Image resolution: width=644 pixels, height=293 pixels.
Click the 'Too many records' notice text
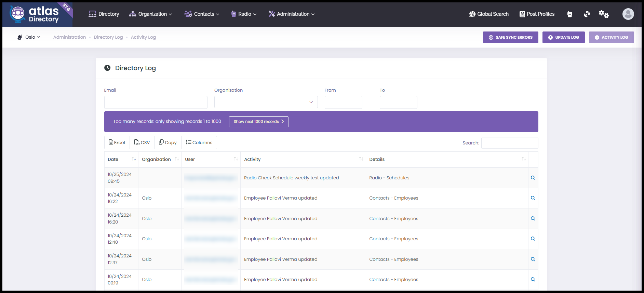[x=167, y=121]
